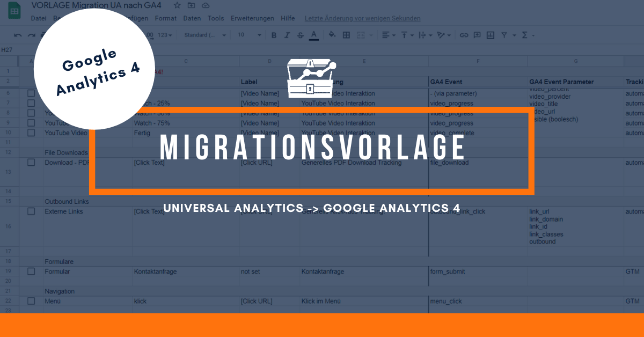The image size is (644, 337).
Task: Apply strikethrough formatting
Action: click(301, 35)
